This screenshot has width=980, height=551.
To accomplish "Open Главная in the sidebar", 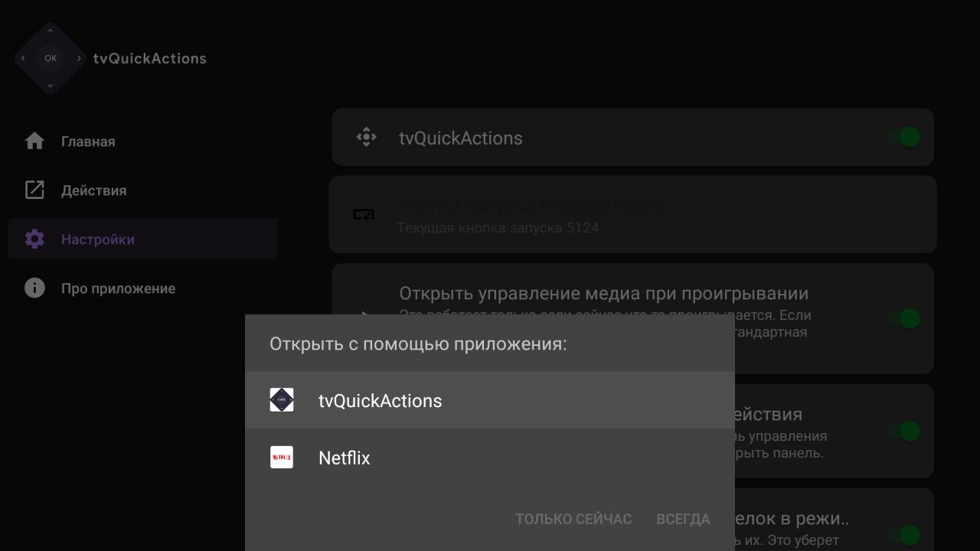I will click(142, 142).
